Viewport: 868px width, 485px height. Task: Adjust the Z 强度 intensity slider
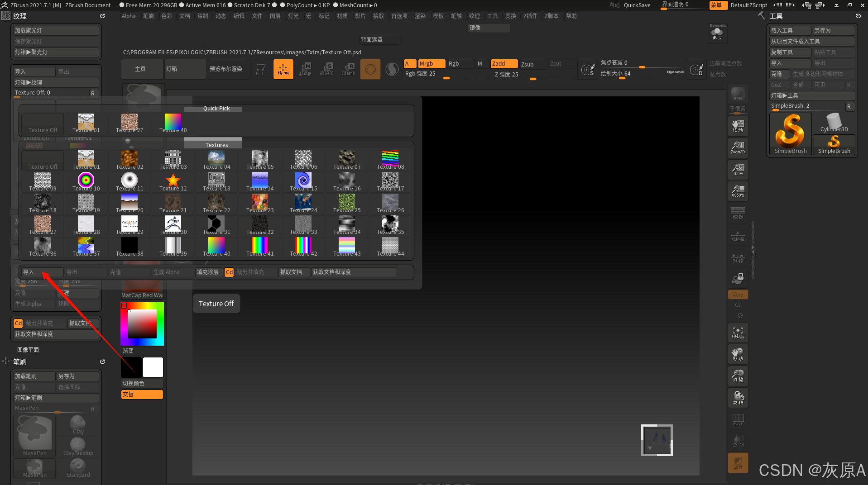click(x=533, y=75)
